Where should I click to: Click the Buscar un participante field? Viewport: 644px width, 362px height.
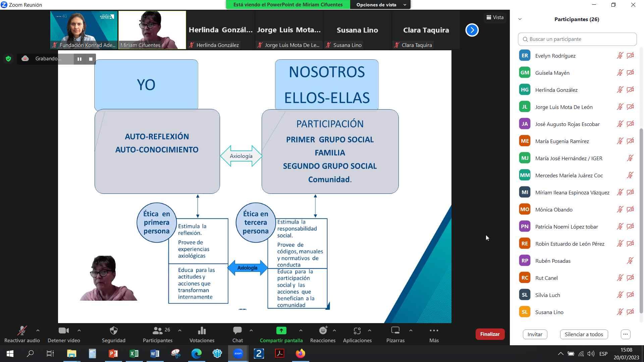[x=577, y=39]
